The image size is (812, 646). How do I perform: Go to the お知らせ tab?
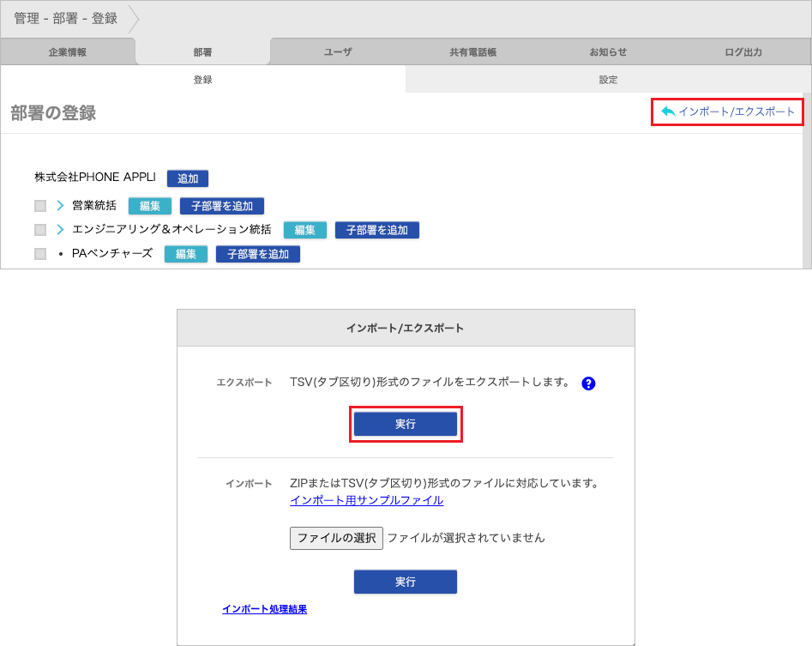[608, 51]
